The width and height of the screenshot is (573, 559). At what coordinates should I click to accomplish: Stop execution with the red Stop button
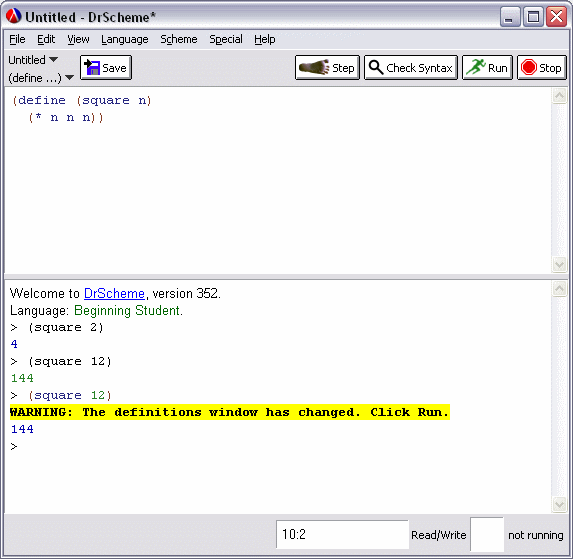[542, 68]
